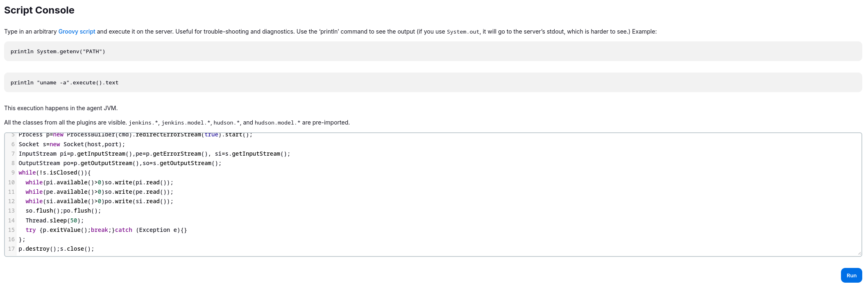
Task: Click the try {p.exitValue();break;} line
Action: coord(106,230)
